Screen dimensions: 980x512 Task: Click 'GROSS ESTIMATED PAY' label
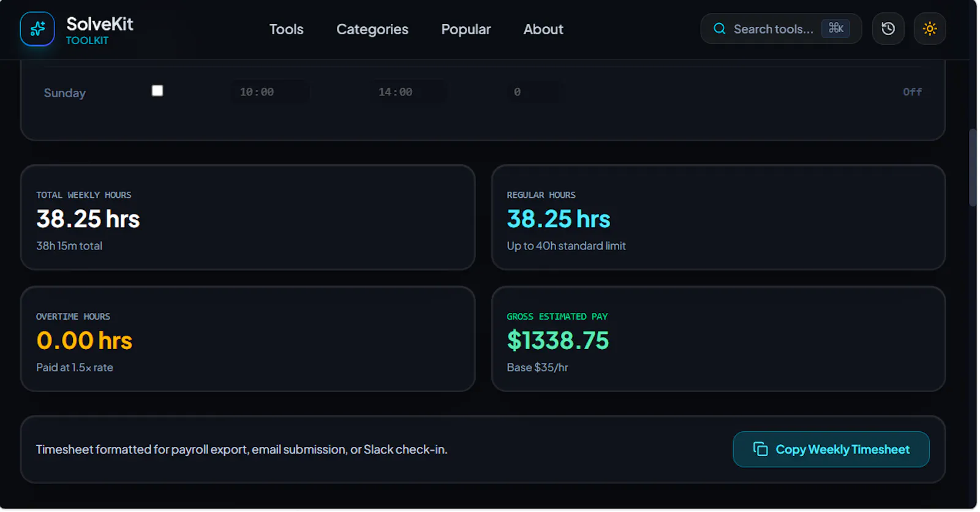click(557, 317)
